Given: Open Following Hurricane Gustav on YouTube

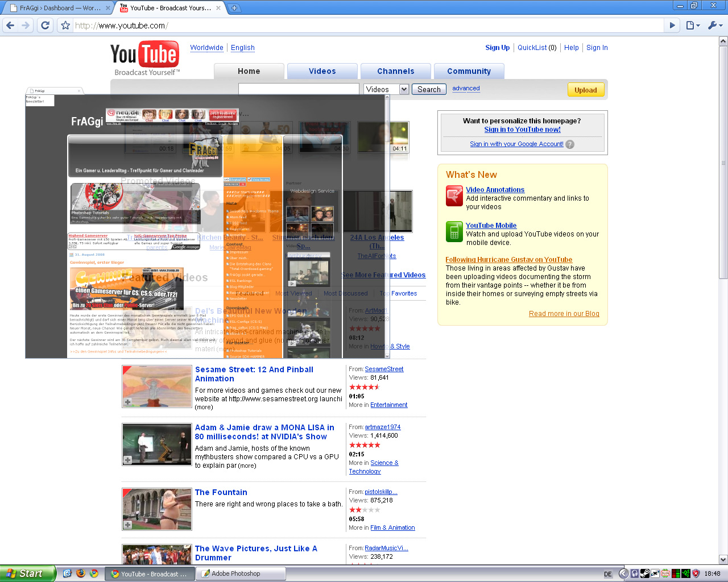Looking at the screenshot, I should 509,260.
